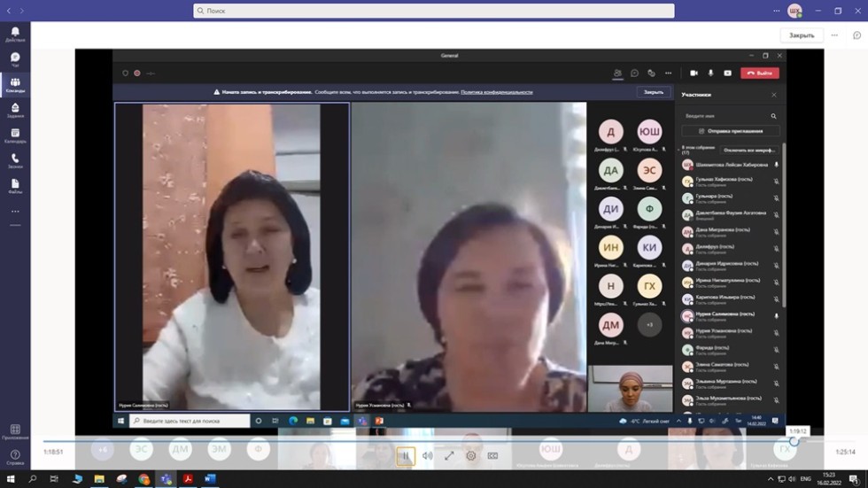Open Assignments (Задания) in the sidebar

(x=15, y=110)
